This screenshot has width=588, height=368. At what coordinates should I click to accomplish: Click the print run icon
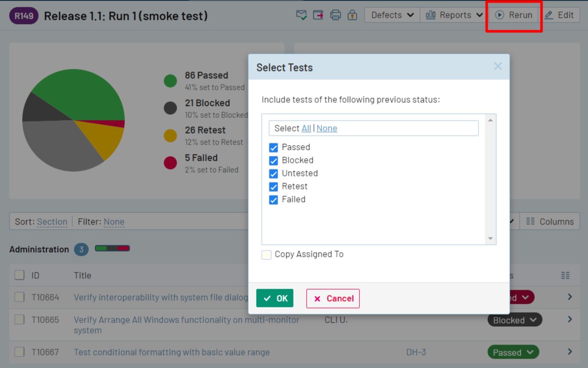pos(335,15)
